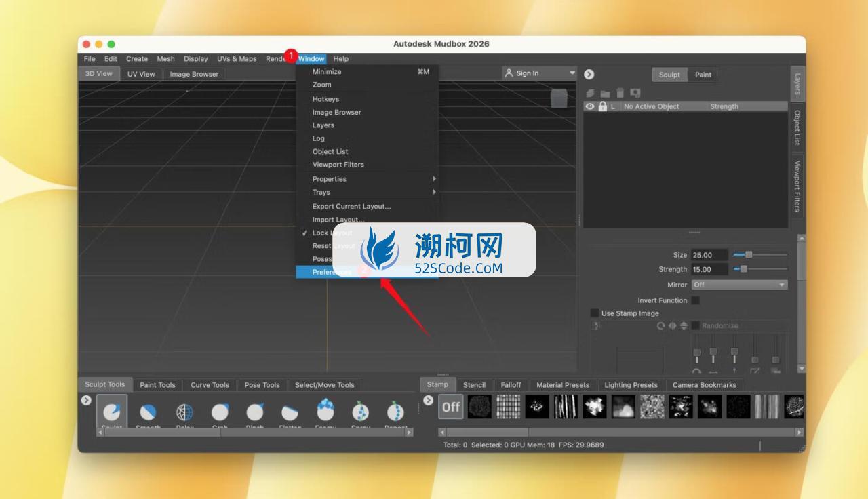Open the Material Presets tab
Viewport: 868px width, 499px height.
click(563, 385)
